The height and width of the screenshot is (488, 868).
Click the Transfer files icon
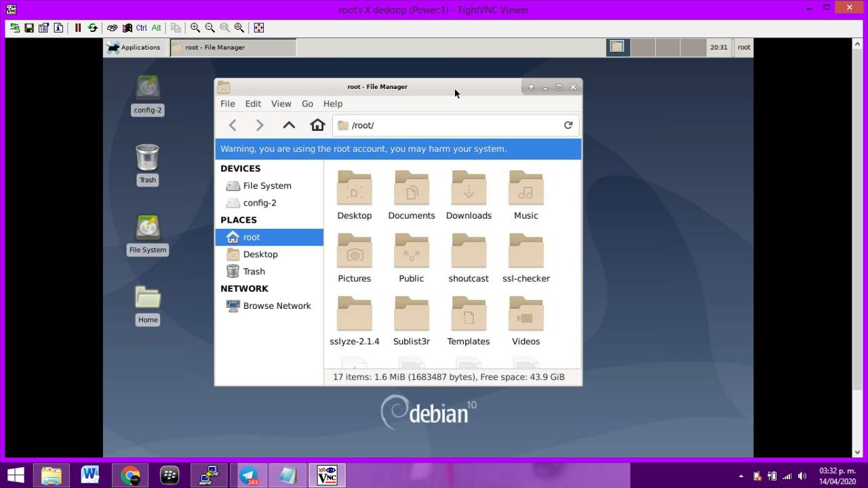click(x=176, y=28)
